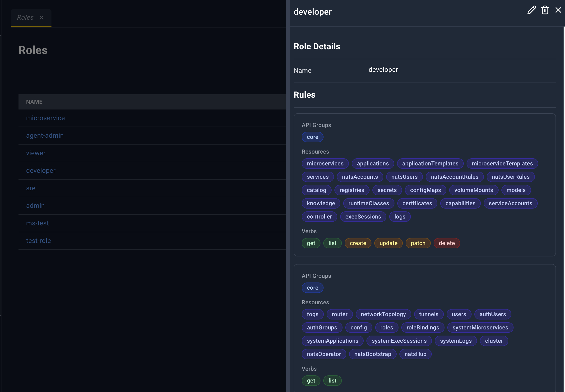565x392 pixels.
Task: Click the systemMicroservices chip
Action: click(480, 327)
